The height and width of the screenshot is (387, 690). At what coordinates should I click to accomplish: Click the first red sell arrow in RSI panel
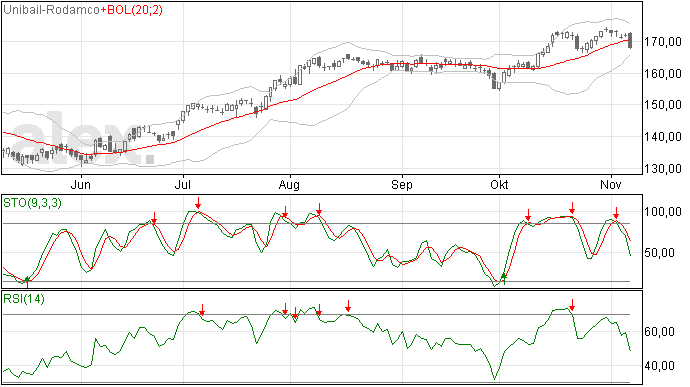tap(202, 310)
